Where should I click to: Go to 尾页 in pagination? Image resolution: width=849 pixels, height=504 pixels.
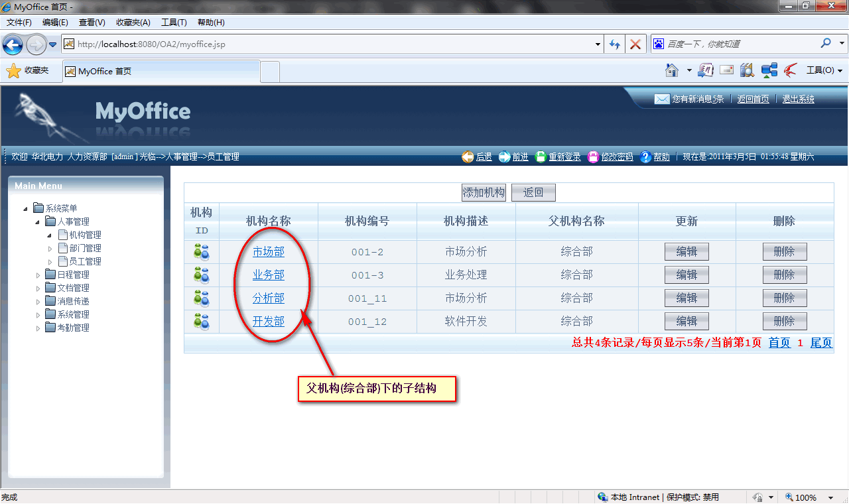[x=821, y=343]
